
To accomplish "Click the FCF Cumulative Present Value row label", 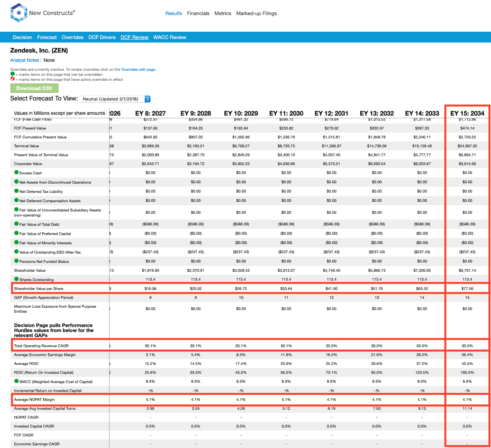I will [x=40, y=137].
